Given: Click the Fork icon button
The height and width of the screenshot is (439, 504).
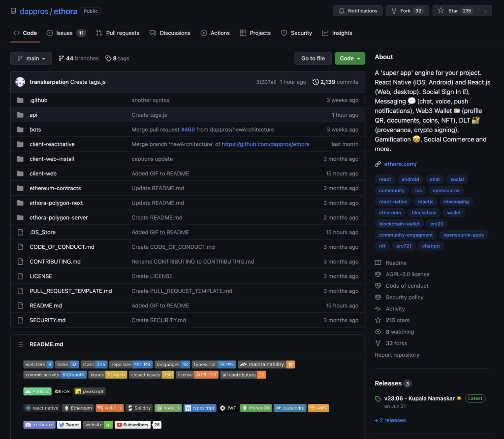Looking at the screenshot, I should click(x=407, y=11).
